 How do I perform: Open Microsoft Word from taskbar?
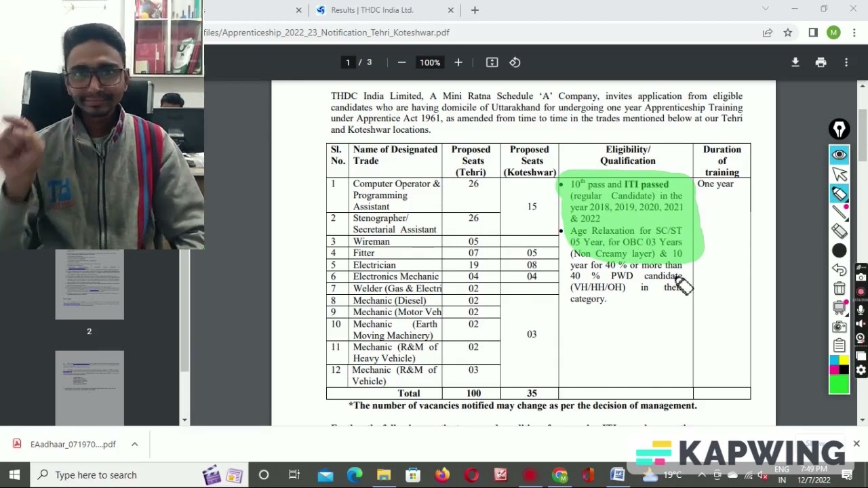(x=618, y=475)
